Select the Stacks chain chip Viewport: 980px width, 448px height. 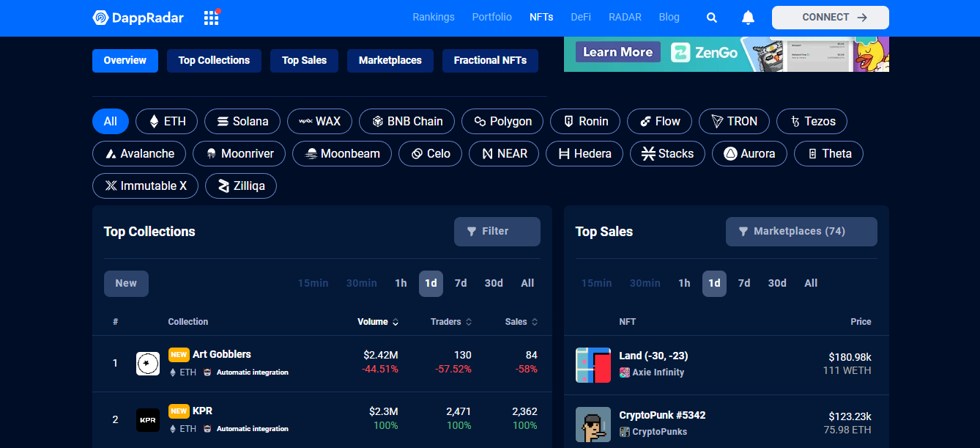pyautogui.click(x=667, y=153)
